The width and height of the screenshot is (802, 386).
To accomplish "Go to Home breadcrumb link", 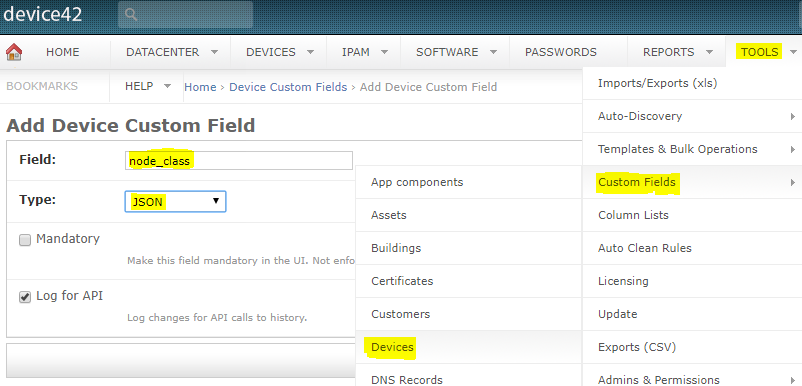I will coord(200,87).
